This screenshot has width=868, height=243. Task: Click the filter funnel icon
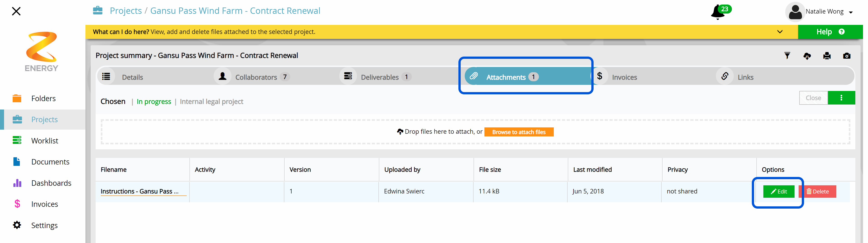tap(787, 56)
